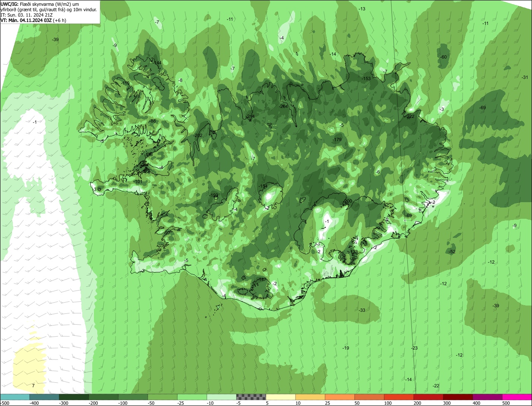Click the 'IT: Sun. 03. 11. 2024 21Z' line
The width and height of the screenshot is (532, 406).
pos(26,15)
